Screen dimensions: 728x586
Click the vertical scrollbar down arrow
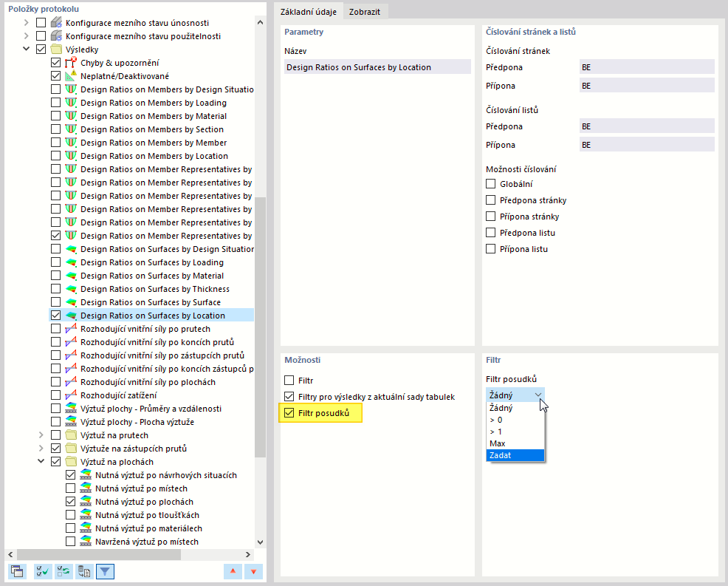pos(260,542)
